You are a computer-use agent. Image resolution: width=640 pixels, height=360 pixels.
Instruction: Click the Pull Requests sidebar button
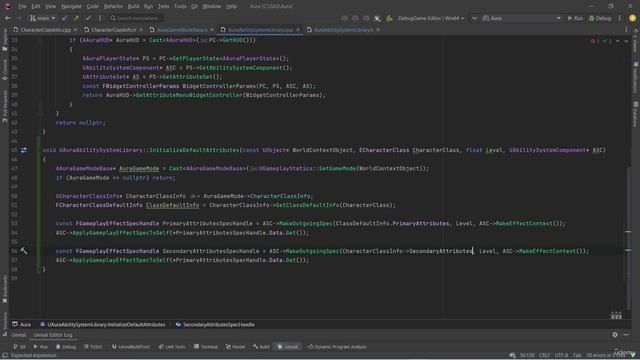tap(5, 107)
